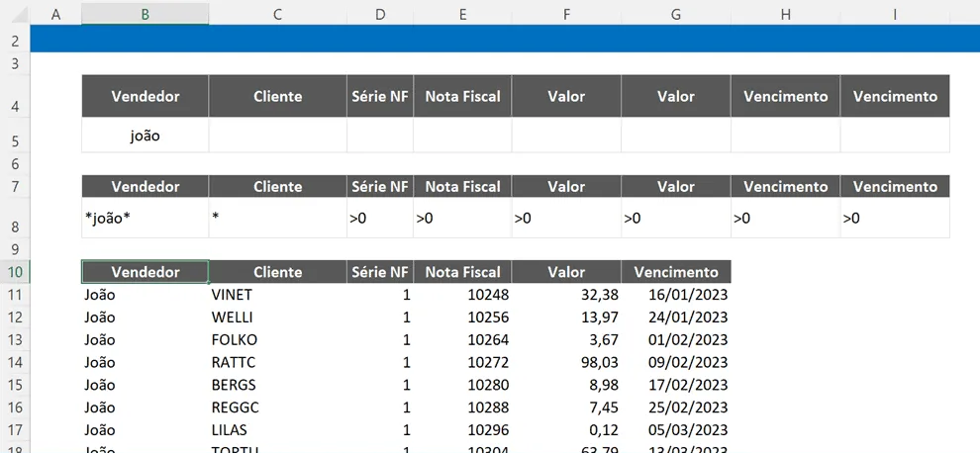Click 'Valor' header in cell G4
Viewport: 980px width, 454px height.
coord(676,96)
